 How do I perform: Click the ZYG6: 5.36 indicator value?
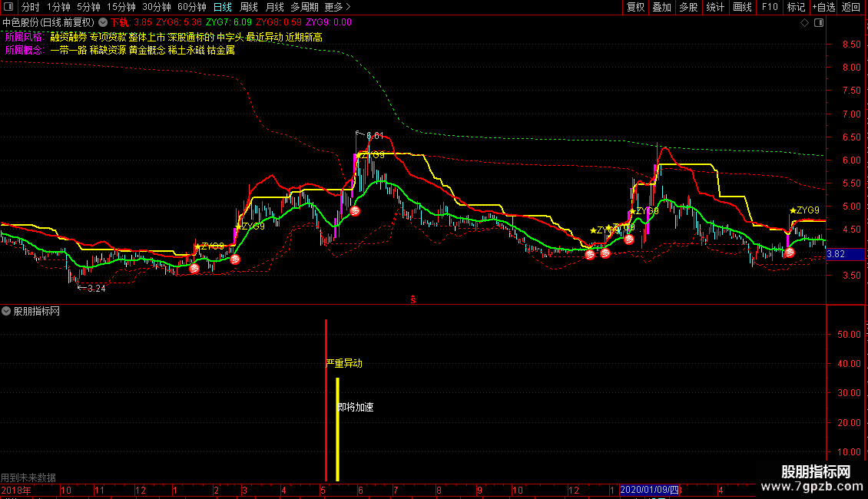179,23
